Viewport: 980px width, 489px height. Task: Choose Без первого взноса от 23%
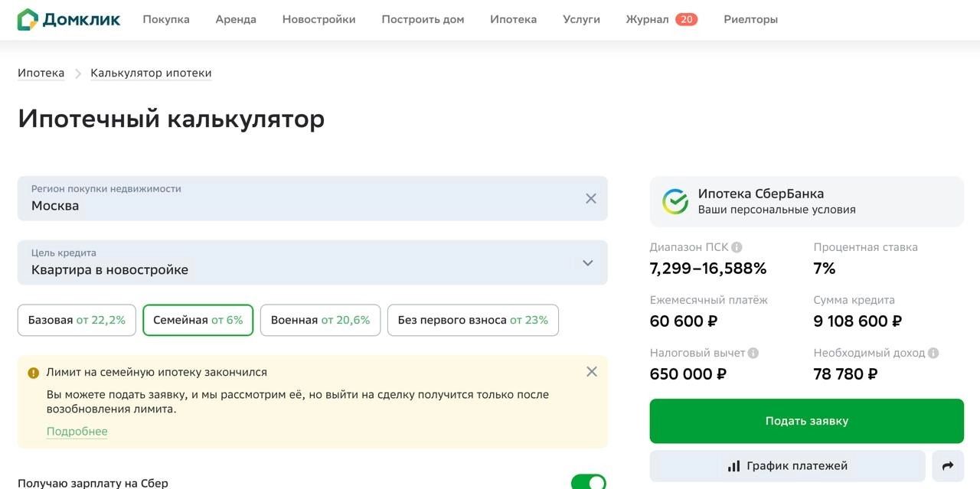coord(472,321)
